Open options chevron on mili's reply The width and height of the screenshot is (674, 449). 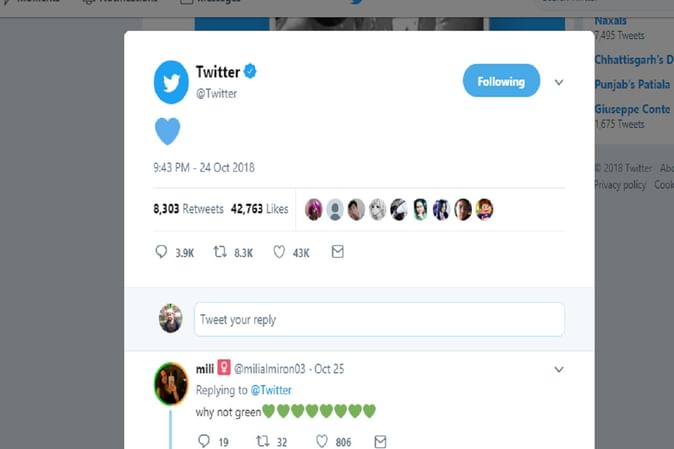[x=559, y=369]
